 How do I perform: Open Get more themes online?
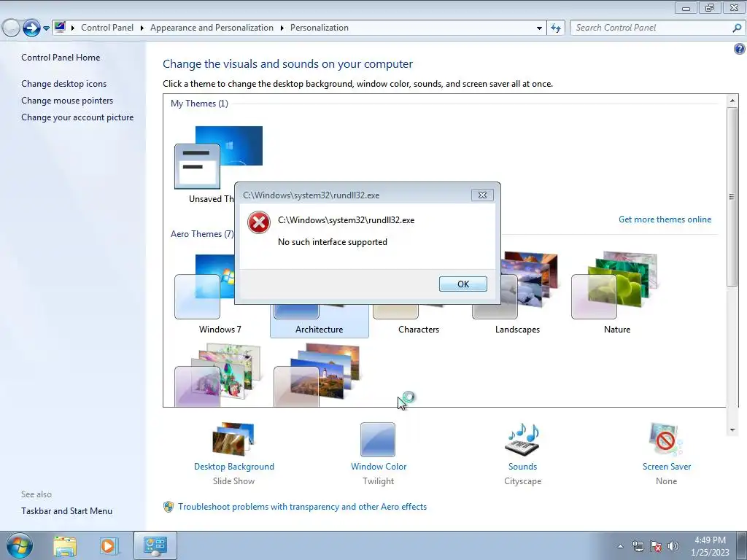665,219
